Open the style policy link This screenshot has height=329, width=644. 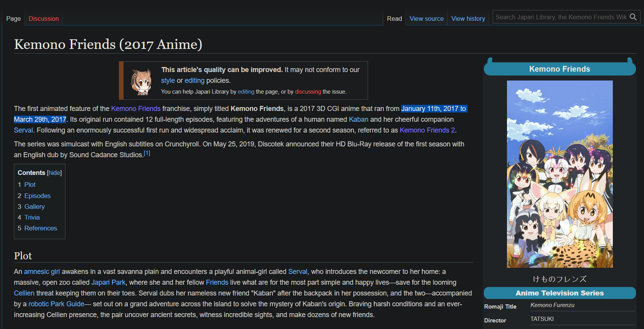click(x=167, y=81)
